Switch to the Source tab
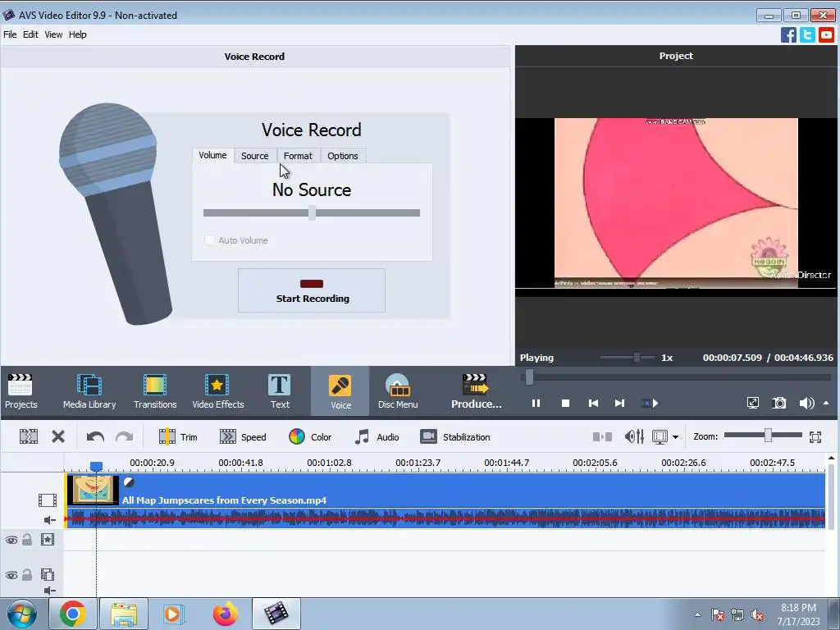This screenshot has width=840, height=630. click(254, 156)
